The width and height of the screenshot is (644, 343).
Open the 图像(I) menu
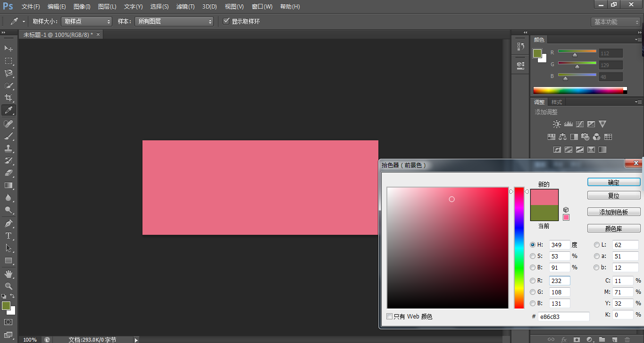[82, 7]
